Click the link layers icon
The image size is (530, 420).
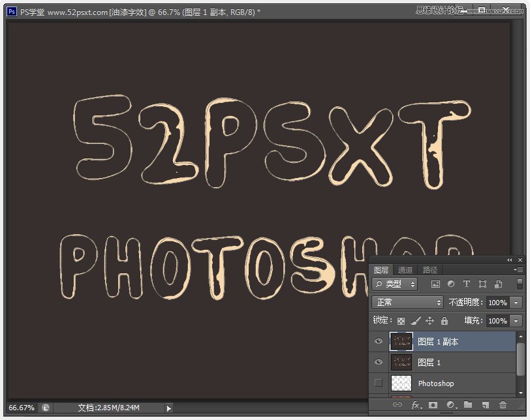397,404
